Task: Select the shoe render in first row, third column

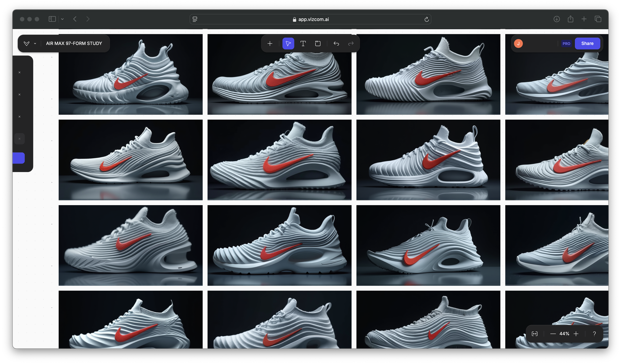Action: 428,74
